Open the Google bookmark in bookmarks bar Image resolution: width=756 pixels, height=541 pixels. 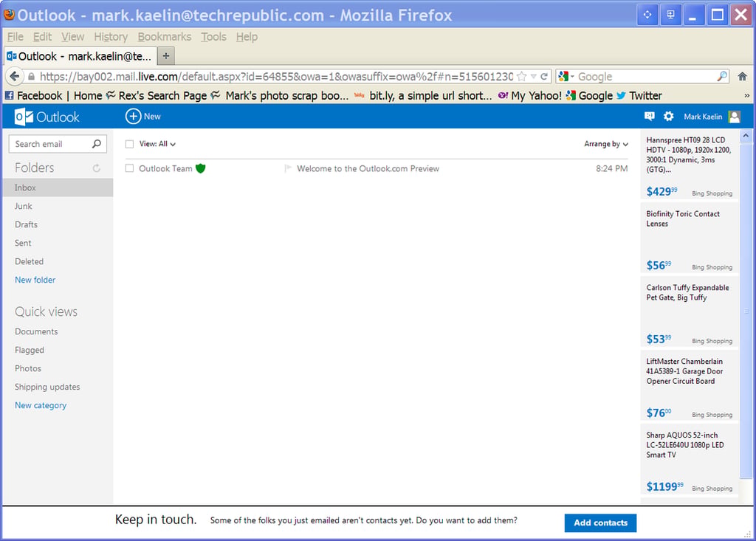coord(589,95)
